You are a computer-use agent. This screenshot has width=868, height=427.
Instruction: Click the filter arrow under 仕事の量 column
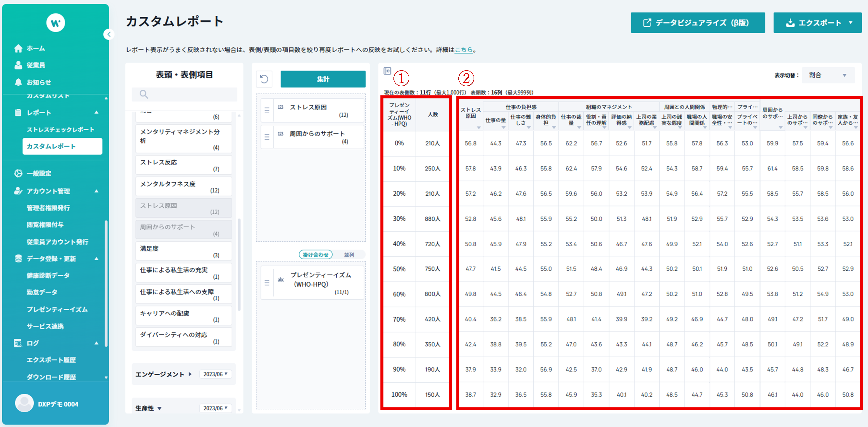click(503, 128)
